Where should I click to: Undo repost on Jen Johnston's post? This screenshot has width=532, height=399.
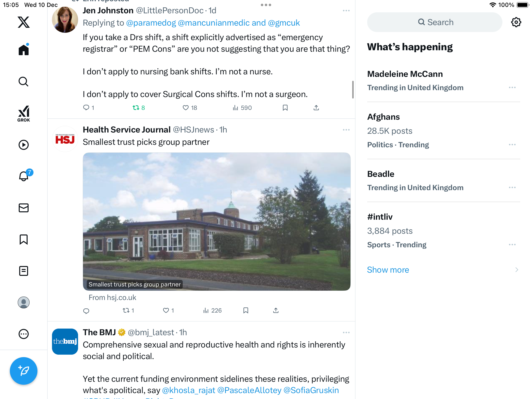pos(139,108)
